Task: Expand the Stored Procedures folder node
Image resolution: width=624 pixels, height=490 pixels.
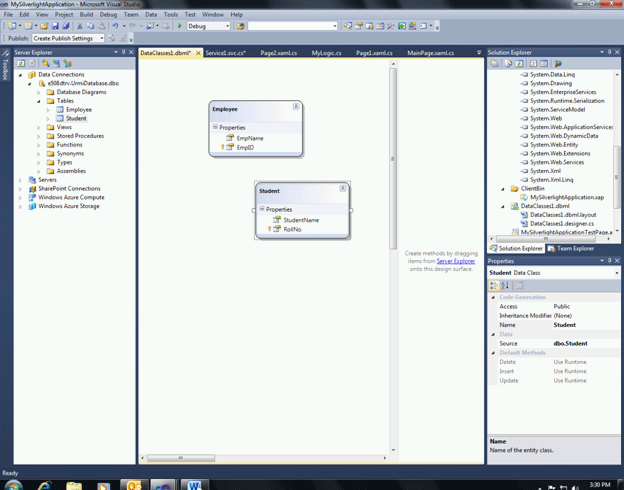Action: [x=39, y=136]
